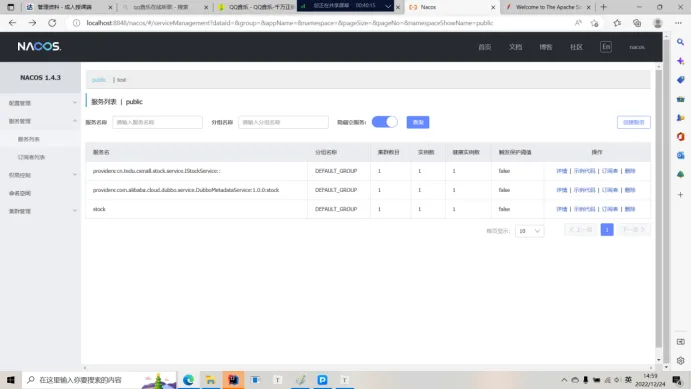Image resolution: width=692 pixels, height=389 pixels.
Task: Open 文档 in Nacos header
Action: point(515,47)
